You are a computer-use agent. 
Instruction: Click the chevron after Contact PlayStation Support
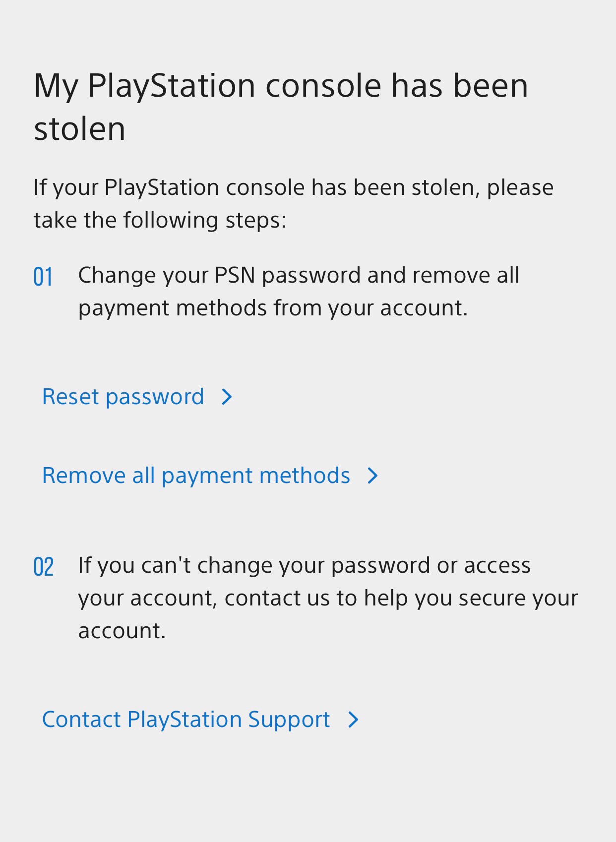click(353, 720)
